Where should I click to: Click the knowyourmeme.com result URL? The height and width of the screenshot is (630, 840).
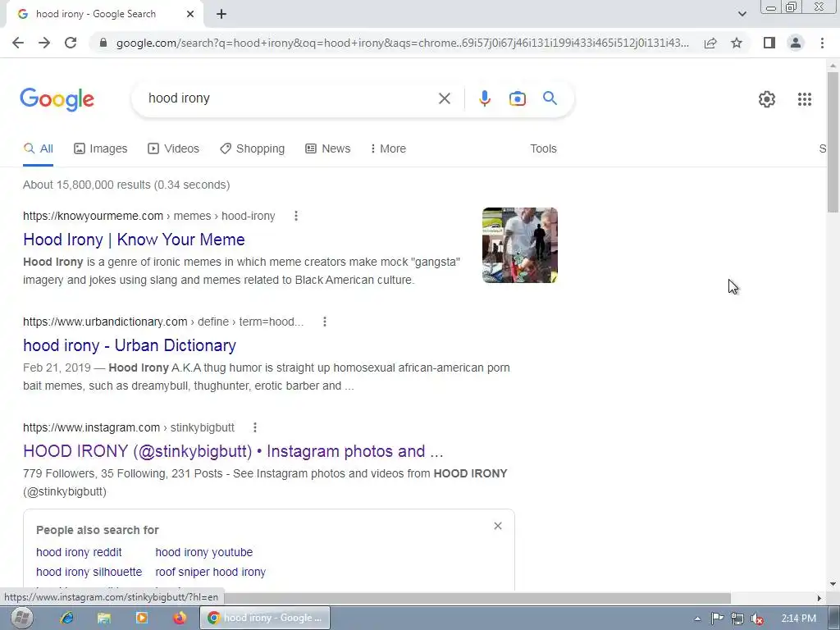click(149, 216)
